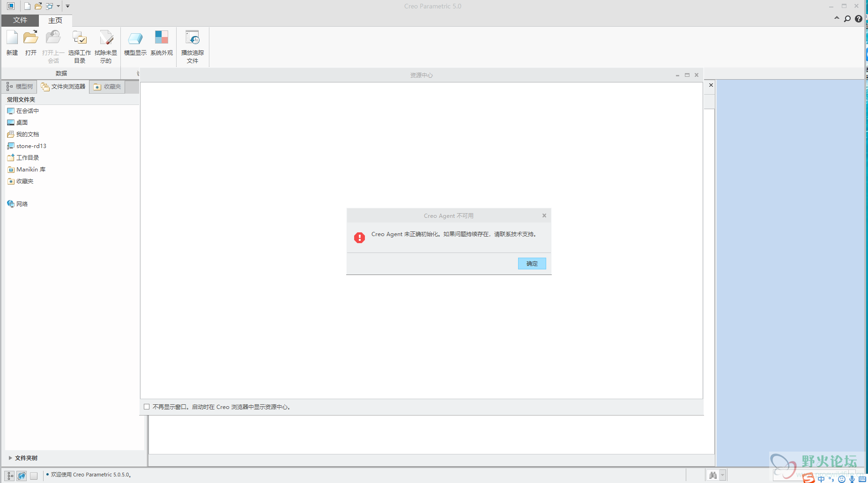Open the customize quick access toolbar arrow
The image size is (868, 483).
[x=67, y=6]
